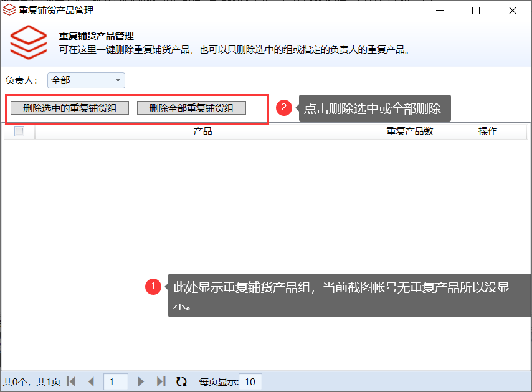Jump to the last page of results
Image resolution: width=532 pixels, height=392 pixels.
pyautogui.click(x=161, y=381)
